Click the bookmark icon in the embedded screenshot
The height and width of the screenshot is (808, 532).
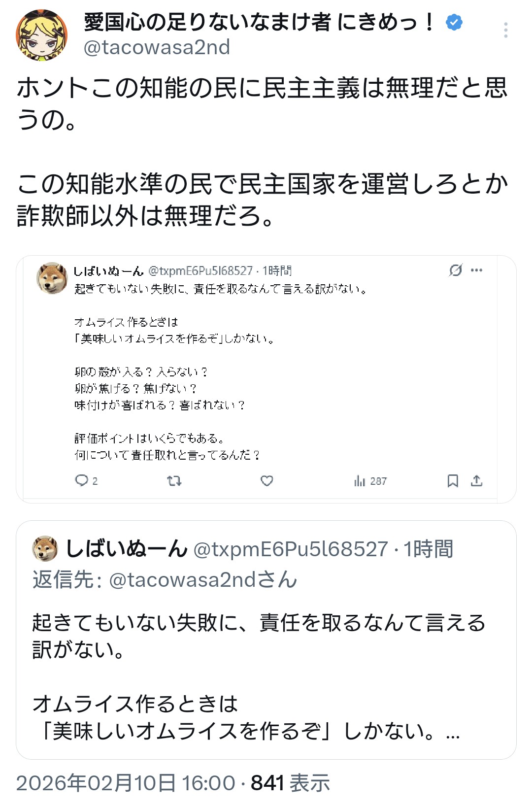tap(453, 480)
